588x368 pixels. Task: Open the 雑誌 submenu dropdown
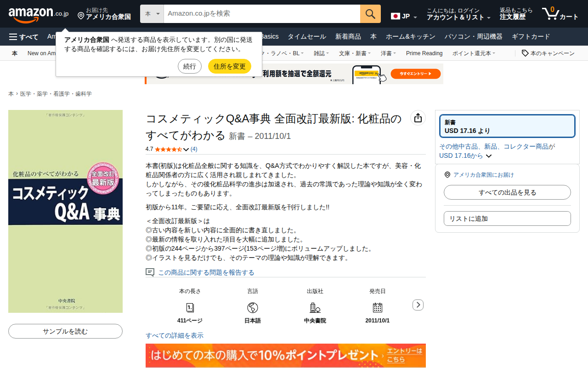(321, 53)
